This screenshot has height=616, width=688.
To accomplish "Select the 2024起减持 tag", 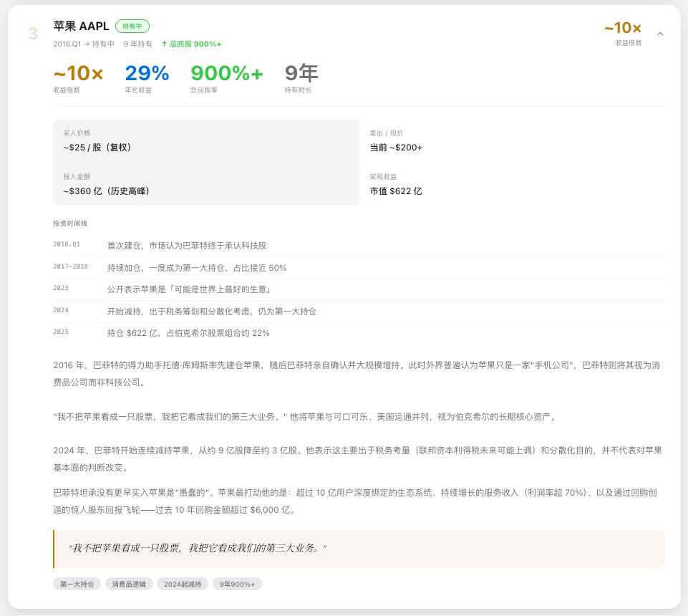I will coord(182,584).
